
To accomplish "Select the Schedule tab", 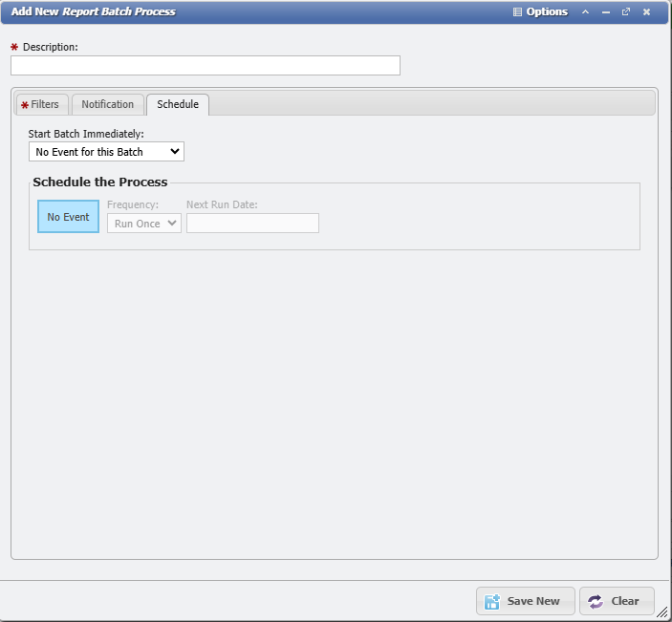I will (178, 104).
